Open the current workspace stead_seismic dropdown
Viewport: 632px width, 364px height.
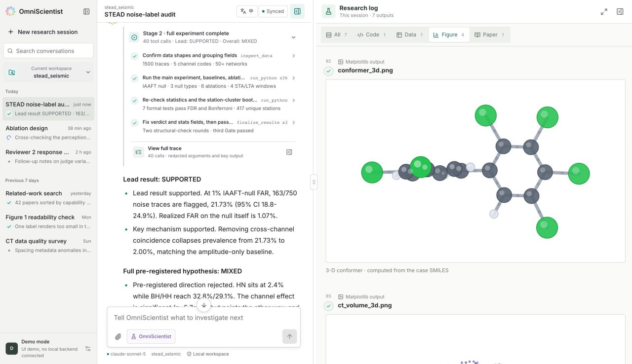point(48,72)
